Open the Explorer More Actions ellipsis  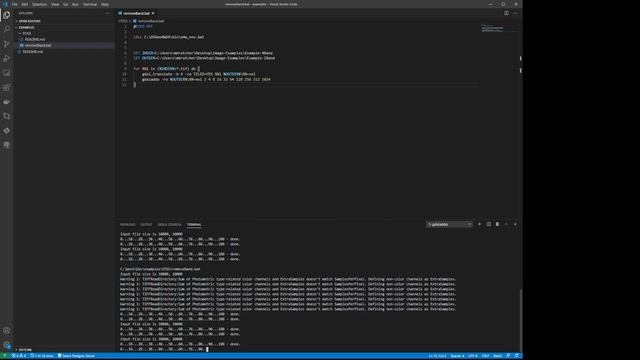tap(107, 13)
